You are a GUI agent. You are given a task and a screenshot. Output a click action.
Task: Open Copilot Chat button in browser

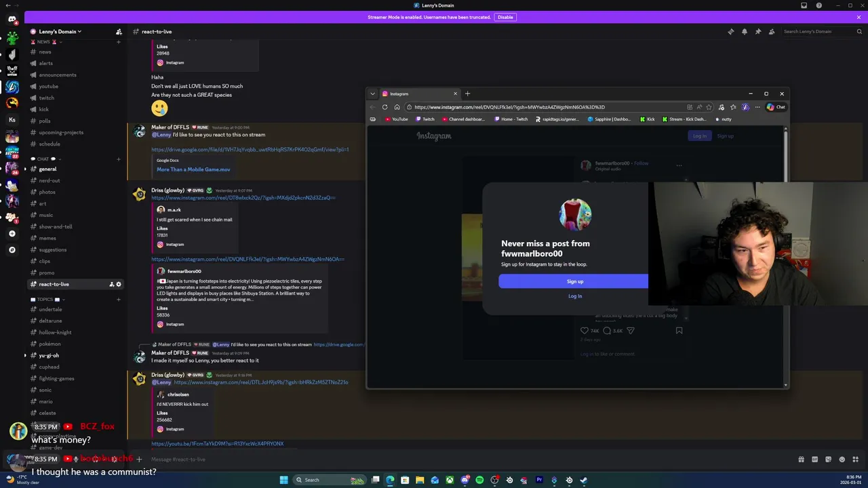(x=776, y=107)
